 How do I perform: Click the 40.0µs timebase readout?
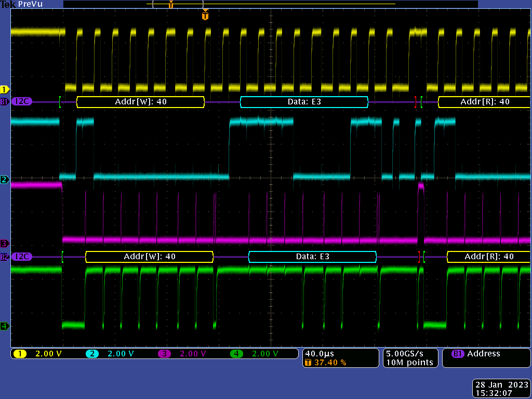tap(320, 354)
